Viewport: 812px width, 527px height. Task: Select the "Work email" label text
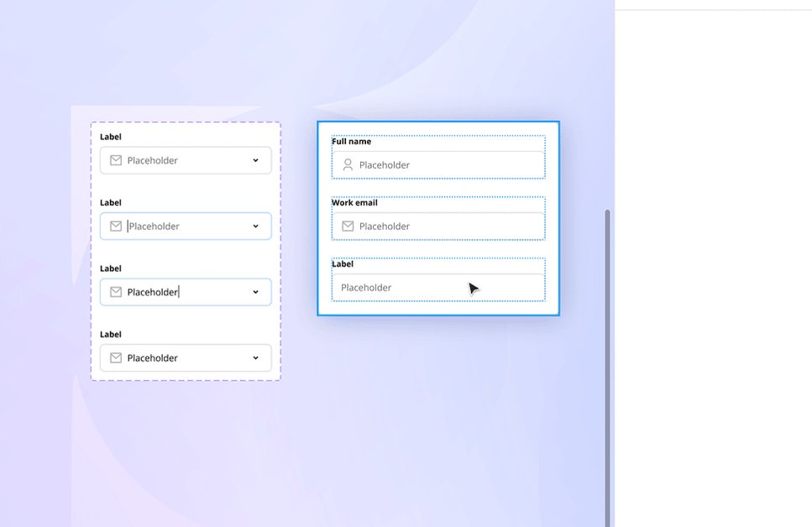(354, 202)
